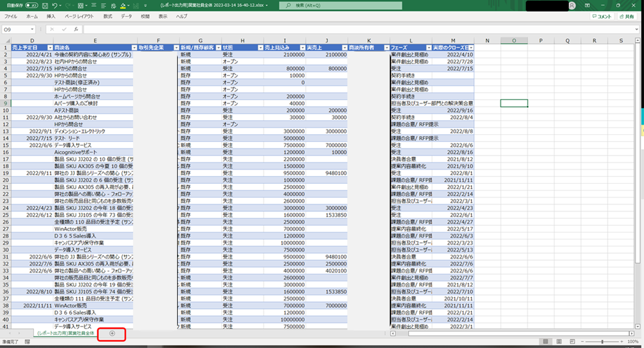This screenshot has width=644, height=348.
Task: Select column header N
Action: [x=487, y=41]
